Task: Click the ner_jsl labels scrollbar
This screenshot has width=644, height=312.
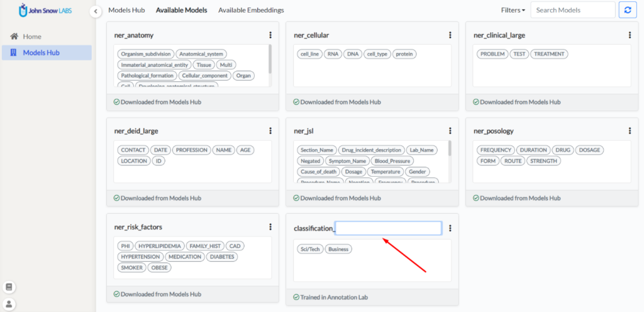Action: click(450, 148)
